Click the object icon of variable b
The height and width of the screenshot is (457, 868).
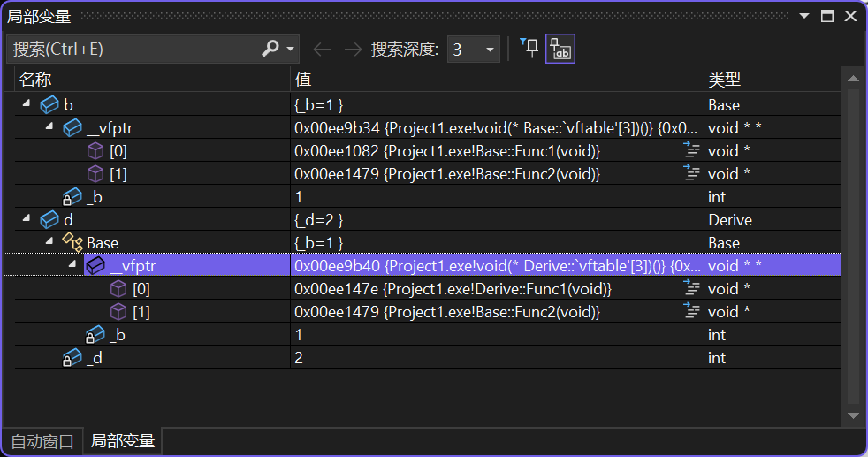tap(49, 104)
